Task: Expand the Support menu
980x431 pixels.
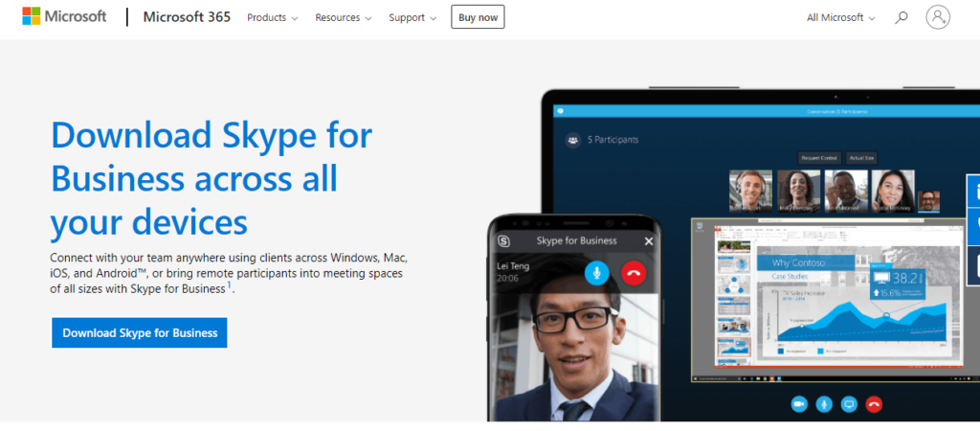Action: [412, 17]
